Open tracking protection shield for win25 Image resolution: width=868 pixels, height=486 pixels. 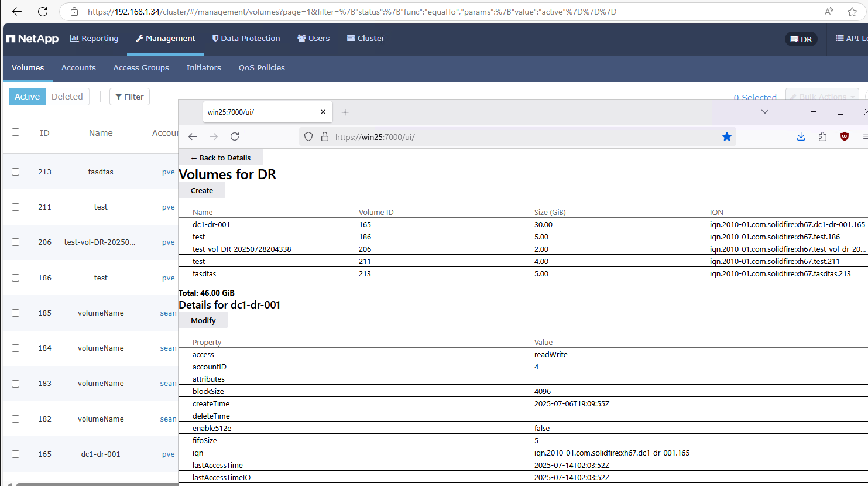point(308,137)
